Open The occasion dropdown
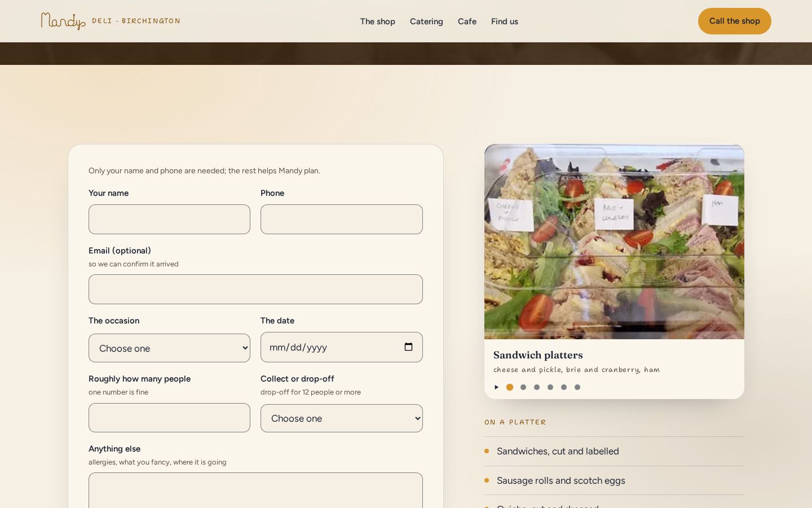The image size is (812, 508). pyautogui.click(x=169, y=348)
